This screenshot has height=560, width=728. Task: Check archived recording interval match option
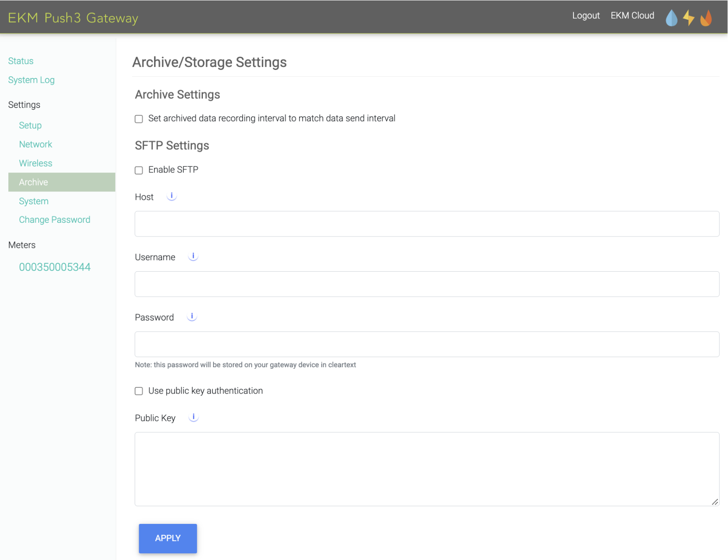(x=139, y=119)
